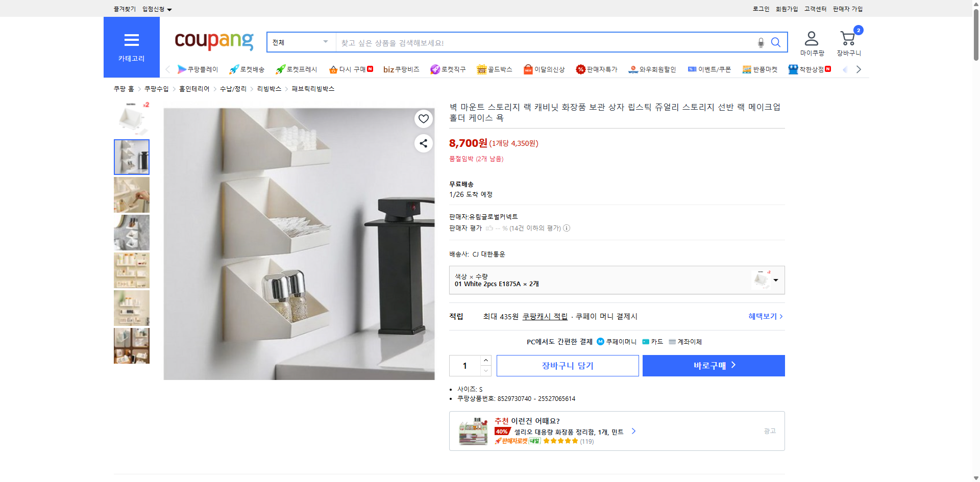Click the 바로구매 purchase button
The width and height of the screenshot is (980, 482).
click(713, 365)
